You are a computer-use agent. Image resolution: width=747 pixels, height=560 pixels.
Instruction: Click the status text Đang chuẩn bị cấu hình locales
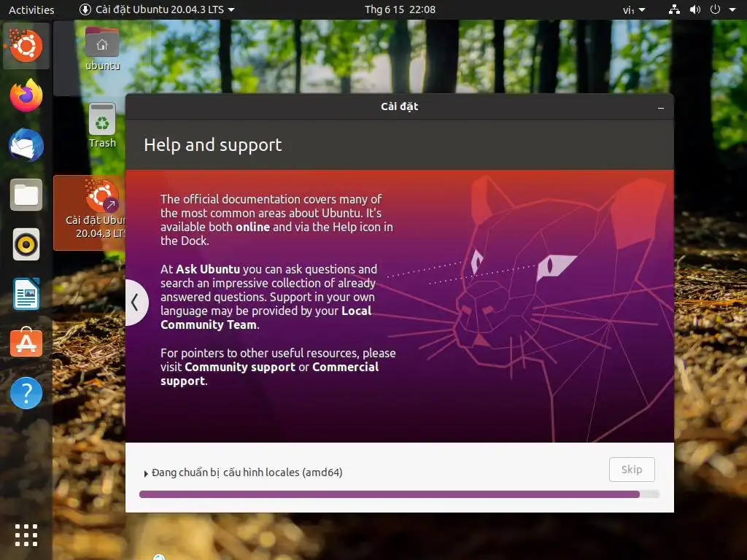(247, 472)
